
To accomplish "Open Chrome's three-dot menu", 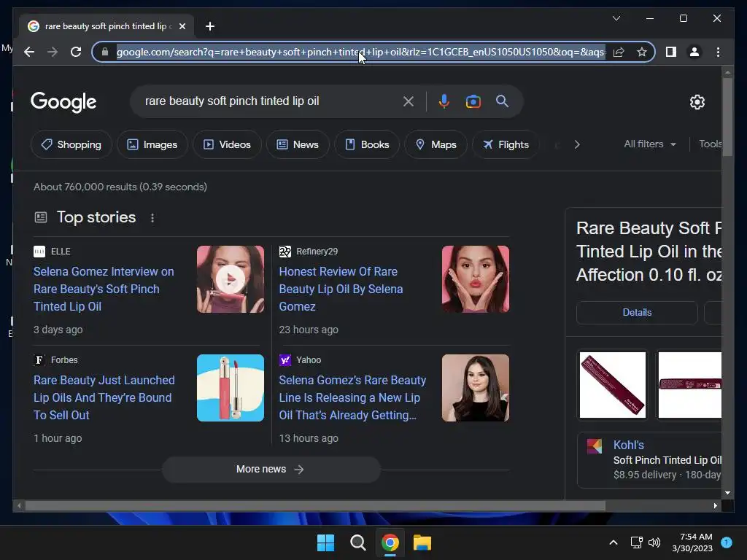I will (718, 52).
